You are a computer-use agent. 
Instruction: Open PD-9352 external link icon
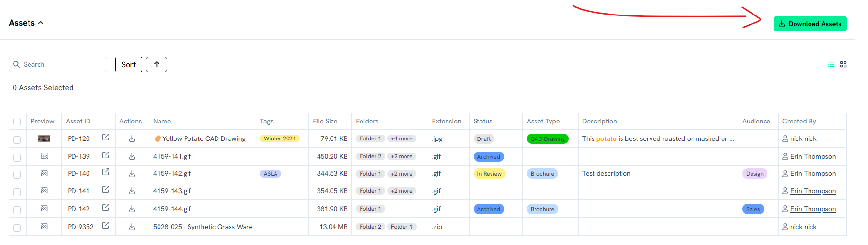tap(106, 226)
